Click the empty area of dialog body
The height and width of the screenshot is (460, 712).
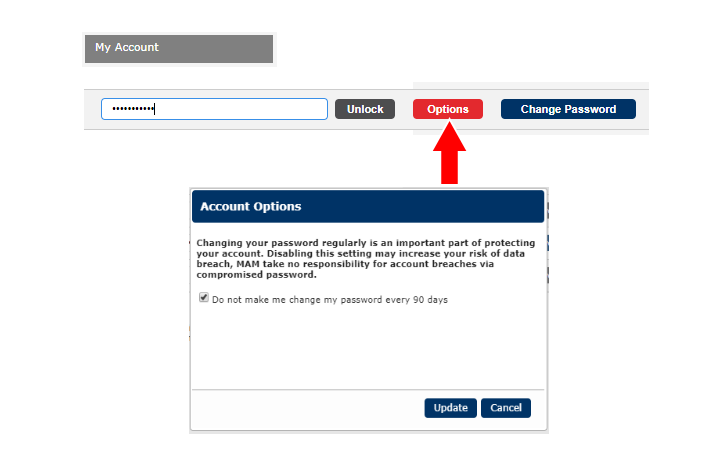(367, 345)
